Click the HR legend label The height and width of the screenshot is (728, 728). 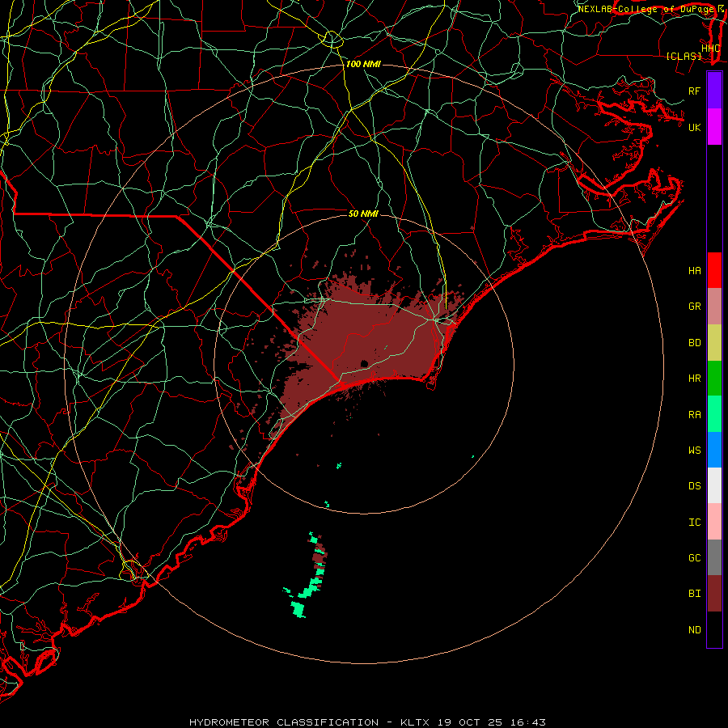694,379
